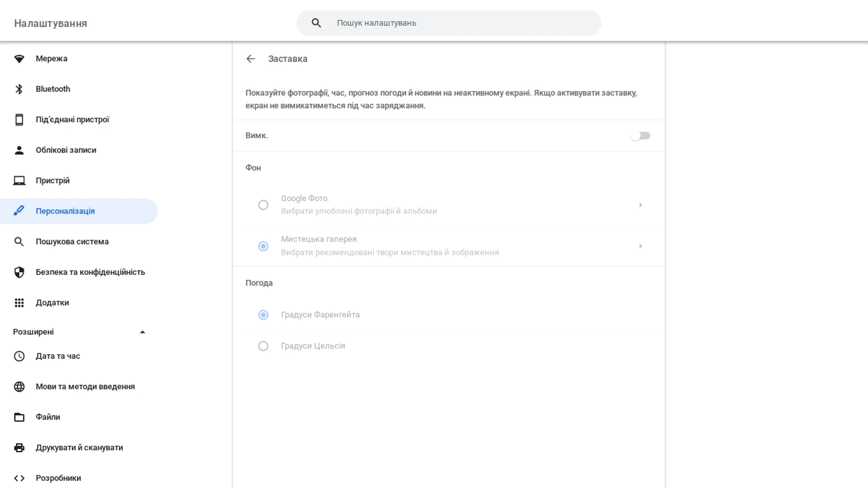The width and height of the screenshot is (868, 488).
Task: Collapse the Розширені section arrow
Action: (x=142, y=332)
